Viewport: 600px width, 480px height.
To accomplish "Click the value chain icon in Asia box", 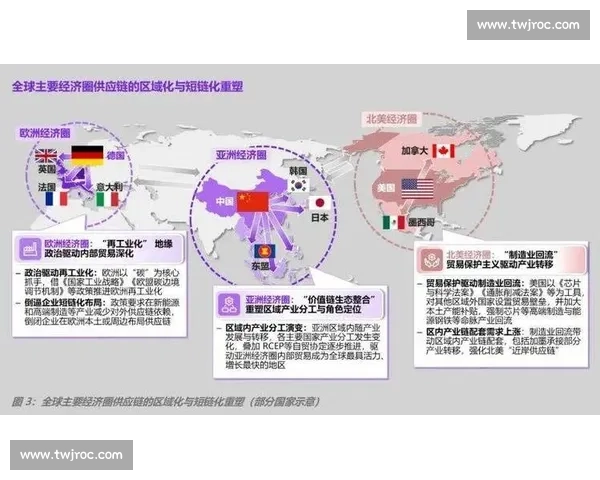I will 229,305.
